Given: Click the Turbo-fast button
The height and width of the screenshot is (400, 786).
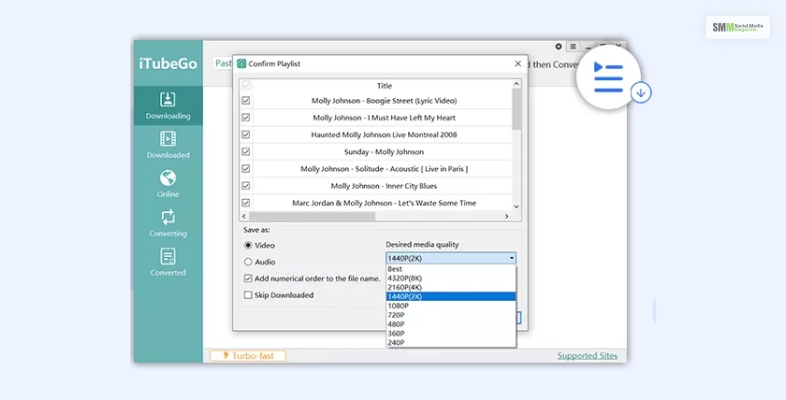Looking at the screenshot, I should click(x=248, y=355).
